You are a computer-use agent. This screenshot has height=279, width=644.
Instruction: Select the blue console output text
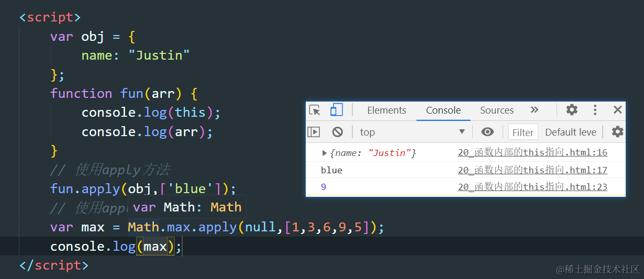click(331, 170)
